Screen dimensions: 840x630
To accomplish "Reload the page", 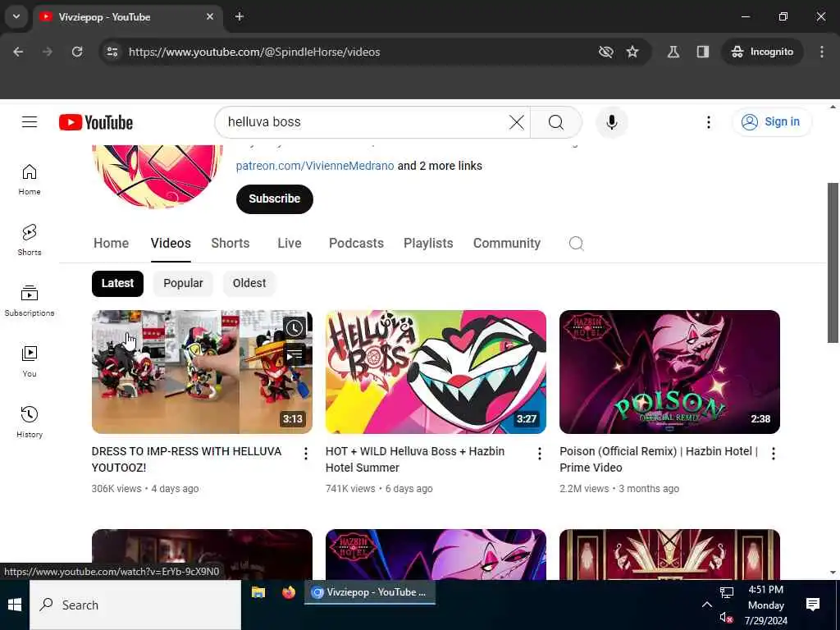I will coord(77,52).
